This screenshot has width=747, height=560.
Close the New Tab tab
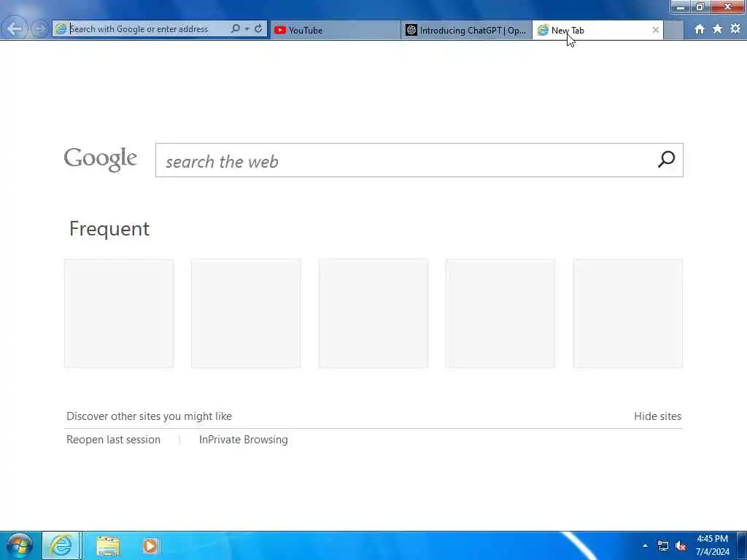[x=656, y=30]
